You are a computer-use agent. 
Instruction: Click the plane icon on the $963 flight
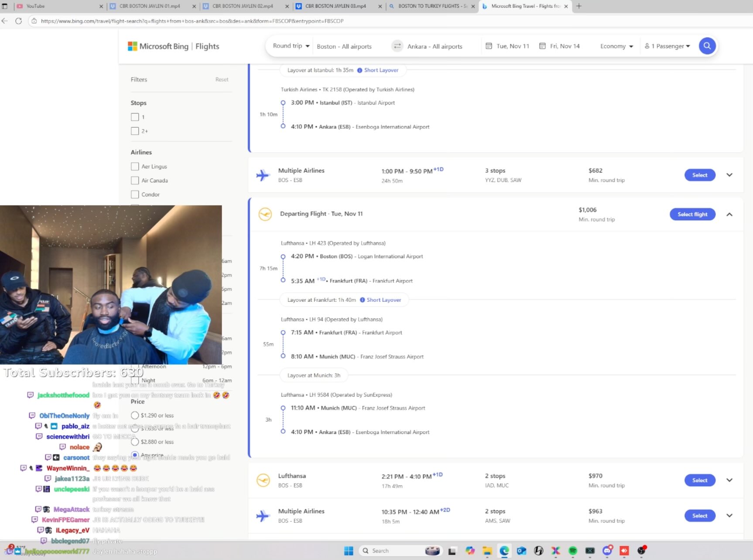(263, 516)
